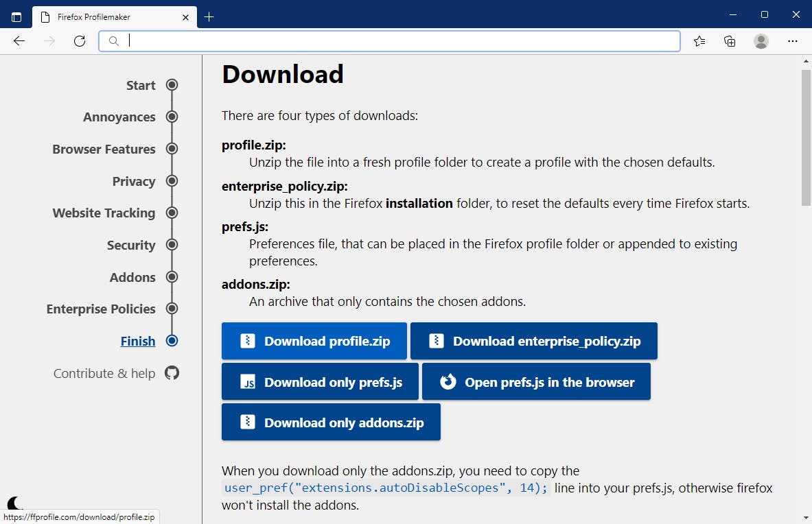Select the Website Tracking step circle marker

[172, 213]
